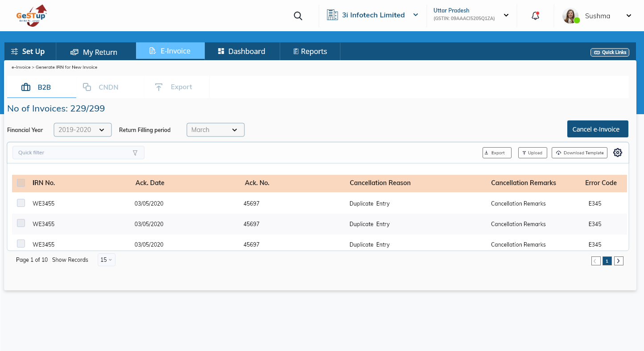Go to the previous page arrow
The image size is (644, 351).
click(x=596, y=261)
